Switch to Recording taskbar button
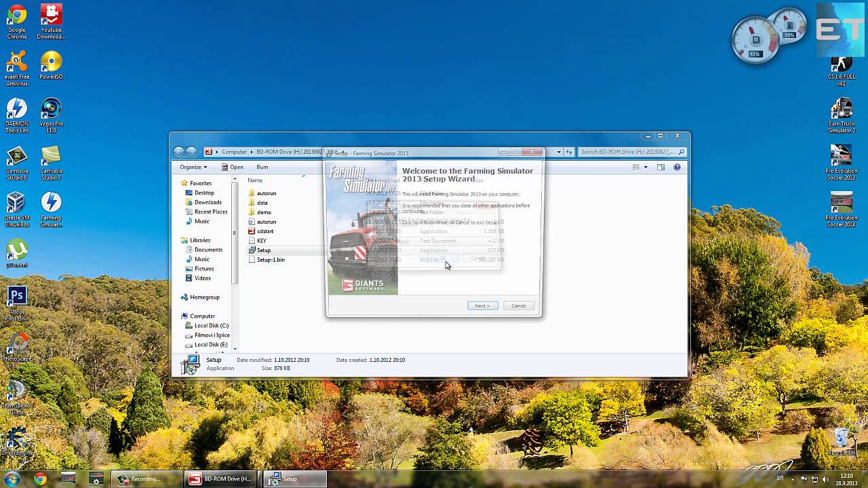Image resolution: width=868 pixels, height=488 pixels. click(x=146, y=479)
